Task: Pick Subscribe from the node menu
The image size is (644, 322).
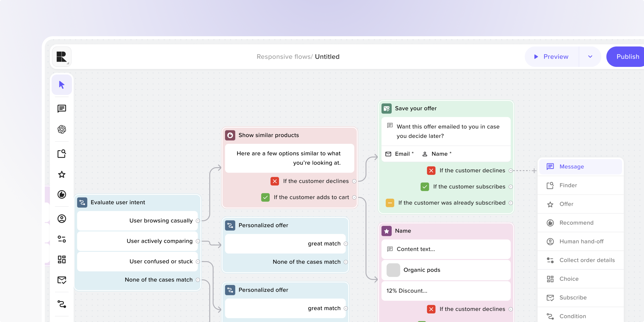Action: click(581, 298)
